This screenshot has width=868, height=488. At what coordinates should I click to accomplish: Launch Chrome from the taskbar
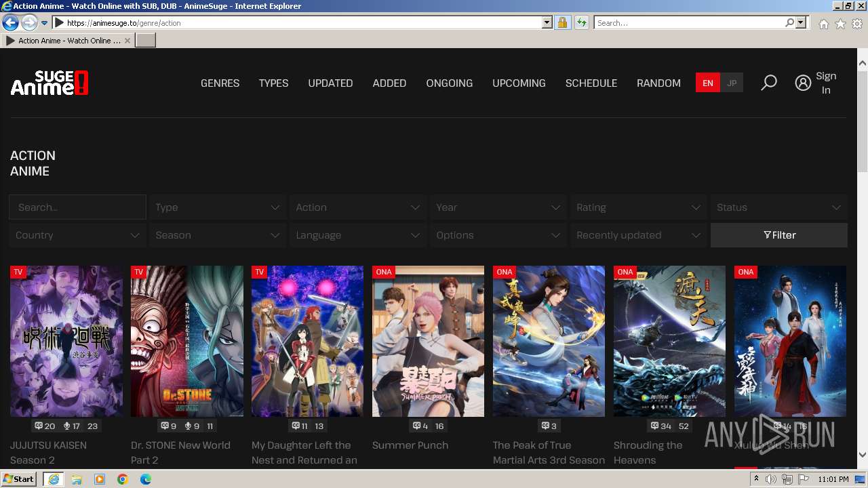123,479
